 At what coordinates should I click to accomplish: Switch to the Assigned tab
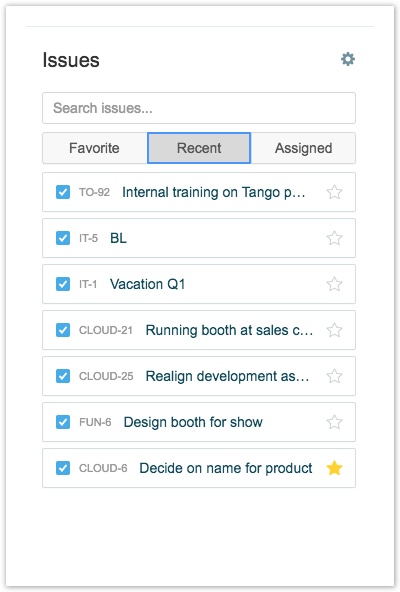303,148
